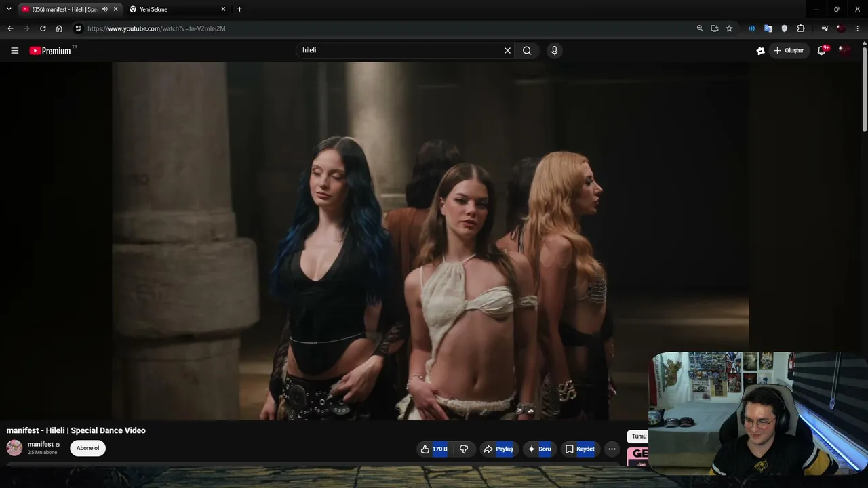Select the Tümü filter chip
868x488 pixels.
click(x=638, y=436)
